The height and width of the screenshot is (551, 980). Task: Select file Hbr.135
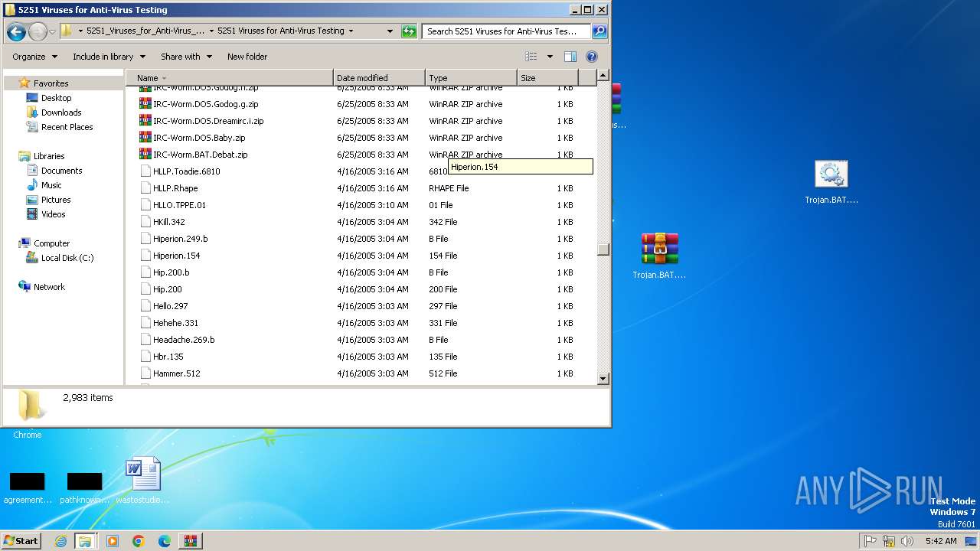tap(168, 357)
